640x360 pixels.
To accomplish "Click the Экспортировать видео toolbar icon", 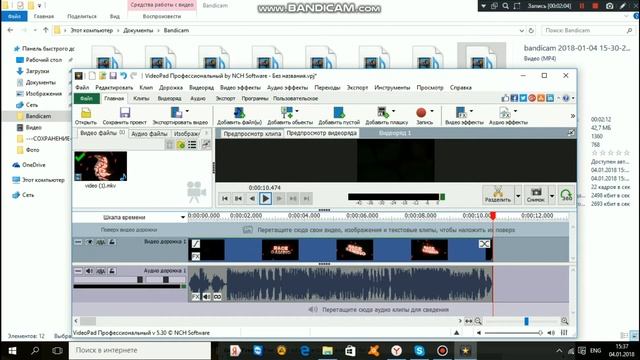I will (x=176, y=113).
